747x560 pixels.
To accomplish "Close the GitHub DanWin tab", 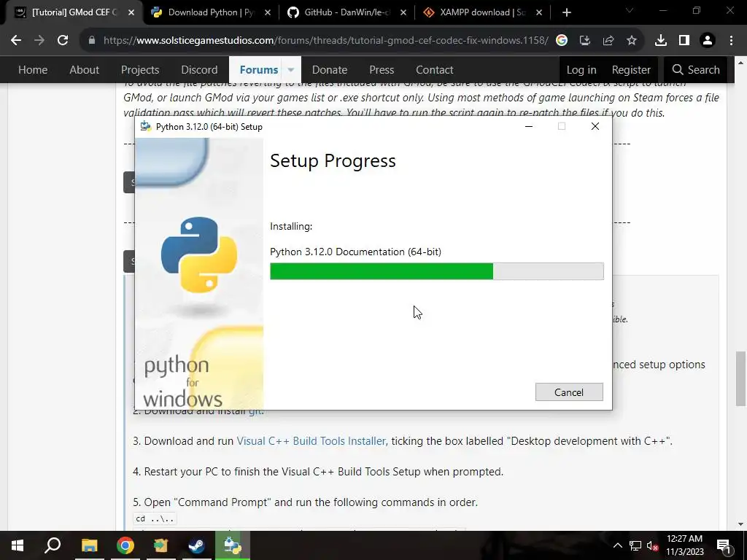I will click(403, 12).
